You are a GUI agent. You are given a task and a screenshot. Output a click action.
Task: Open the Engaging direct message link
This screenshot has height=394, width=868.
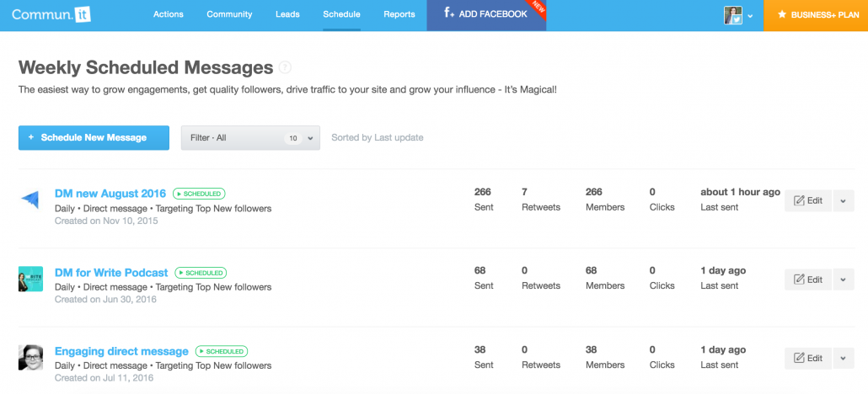121,351
